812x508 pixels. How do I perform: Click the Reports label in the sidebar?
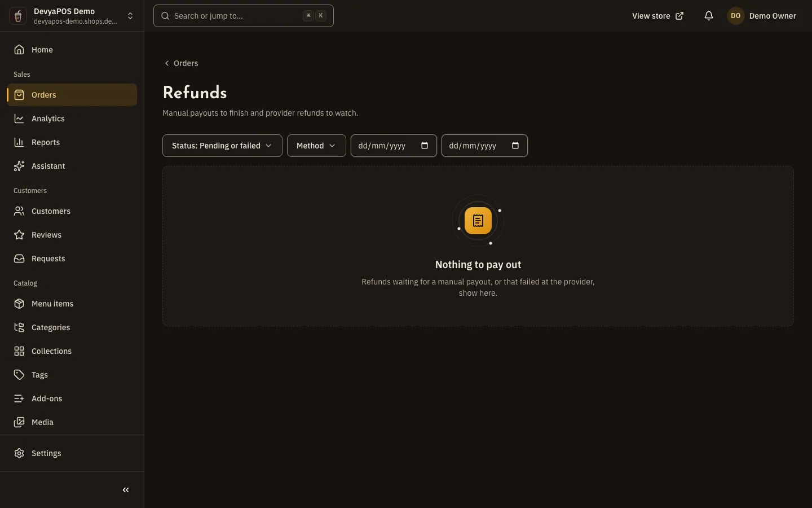pos(46,142)
